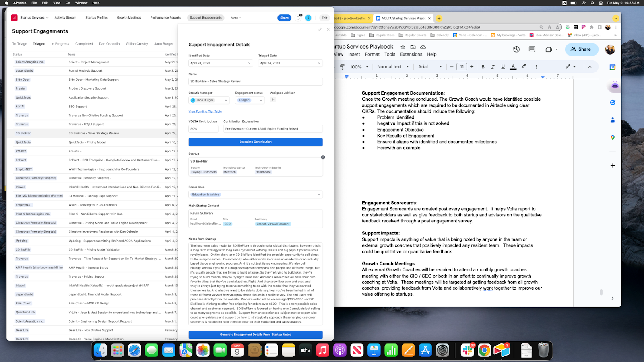Collapse the Google Docs menus with the chevron
Screen dimensions: 644x362
click(590, 67)
